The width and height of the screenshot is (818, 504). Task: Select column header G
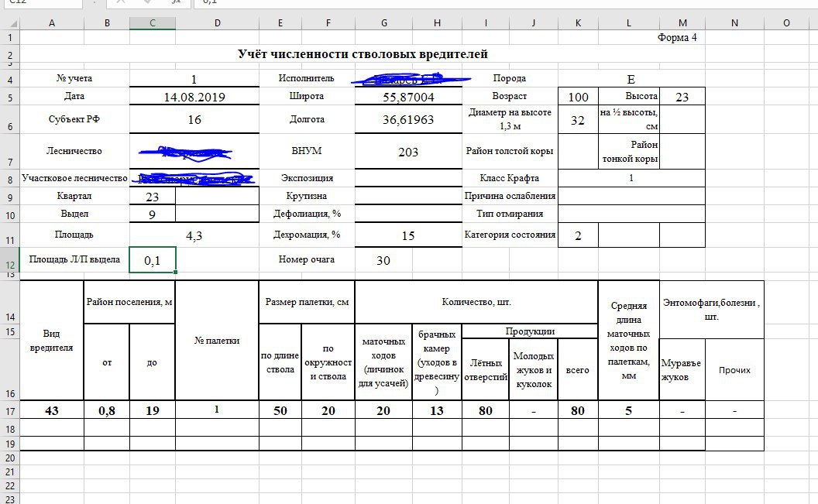384,23
